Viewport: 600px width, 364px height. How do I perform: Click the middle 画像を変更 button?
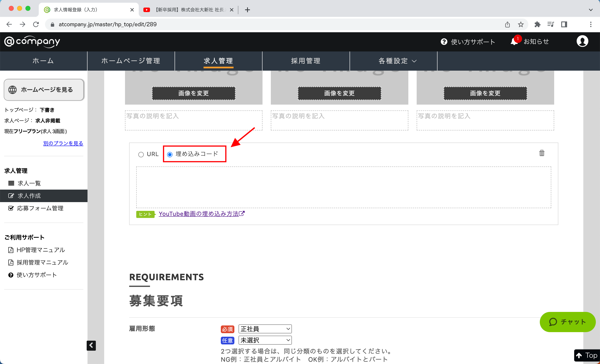pos(339,93)
